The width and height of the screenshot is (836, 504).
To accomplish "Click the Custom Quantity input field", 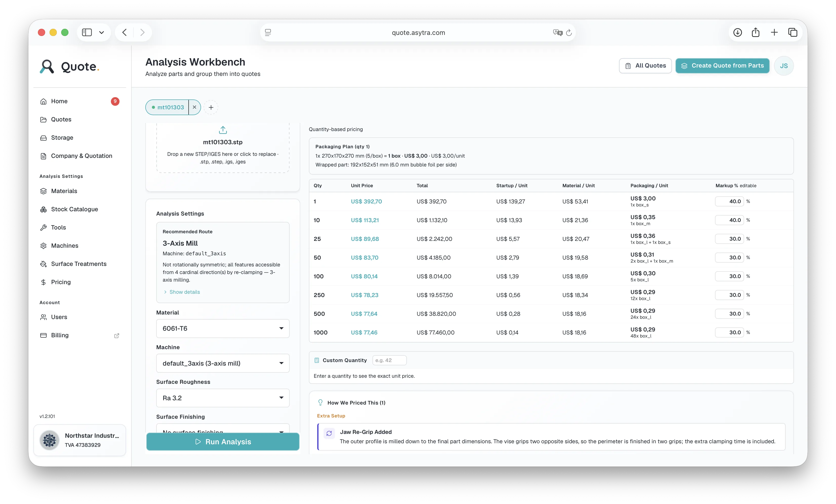I will [x=389, y=360].
